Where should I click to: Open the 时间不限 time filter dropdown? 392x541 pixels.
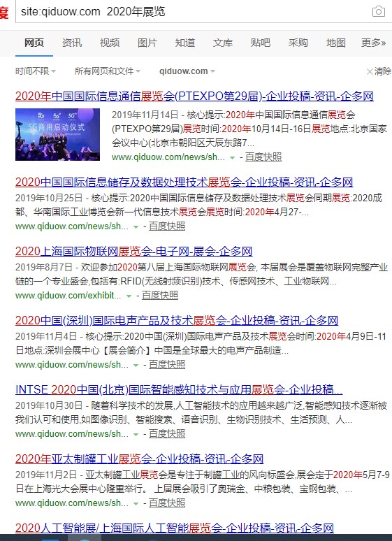[36, 71]
